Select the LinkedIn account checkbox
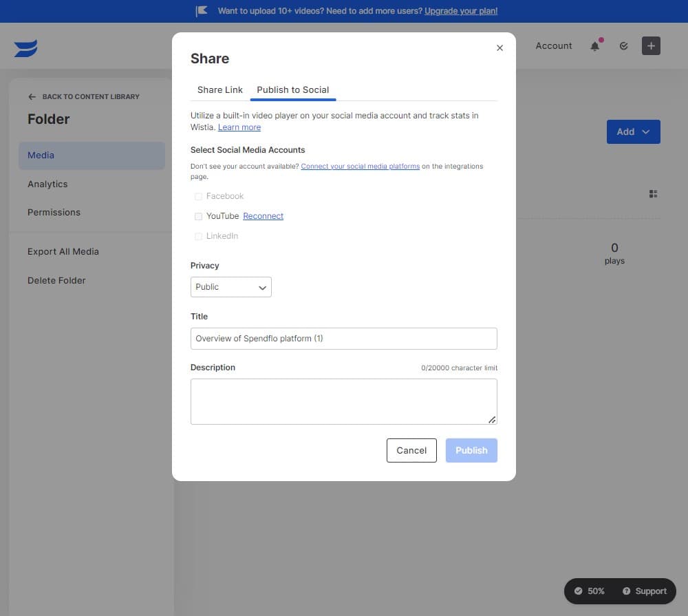 (198, 236)
